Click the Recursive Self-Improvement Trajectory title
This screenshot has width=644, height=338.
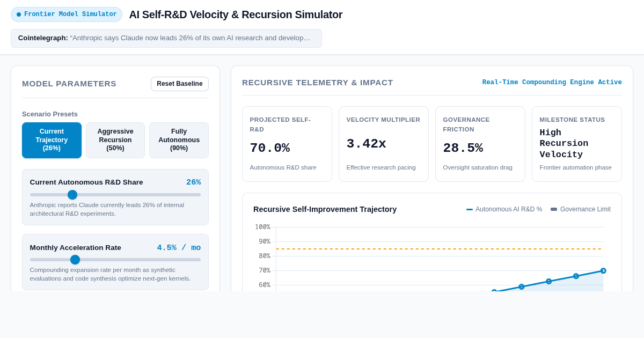325,209
